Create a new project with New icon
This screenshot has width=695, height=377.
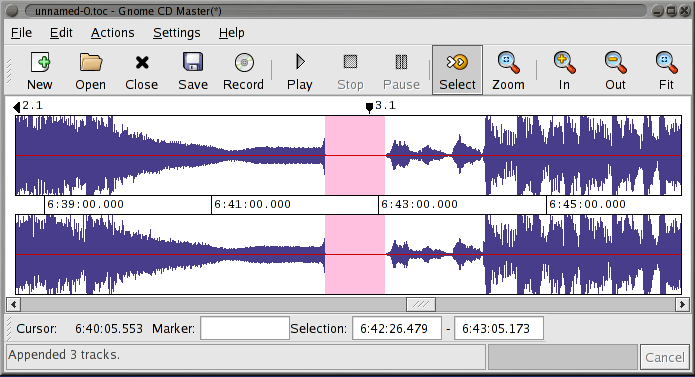[40, 70]
